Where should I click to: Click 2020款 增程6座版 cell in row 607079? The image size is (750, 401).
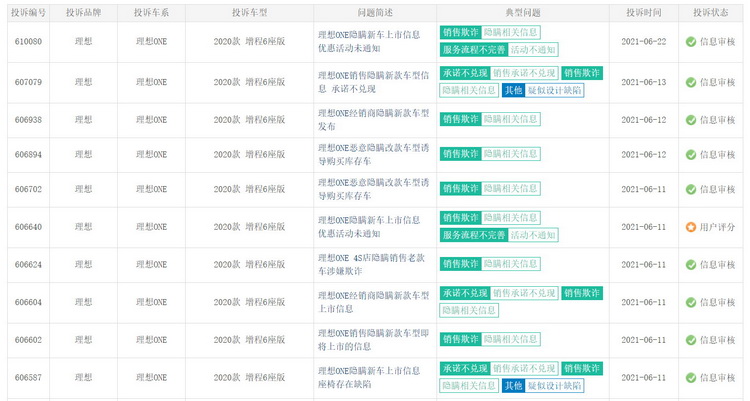click(249, 82)
